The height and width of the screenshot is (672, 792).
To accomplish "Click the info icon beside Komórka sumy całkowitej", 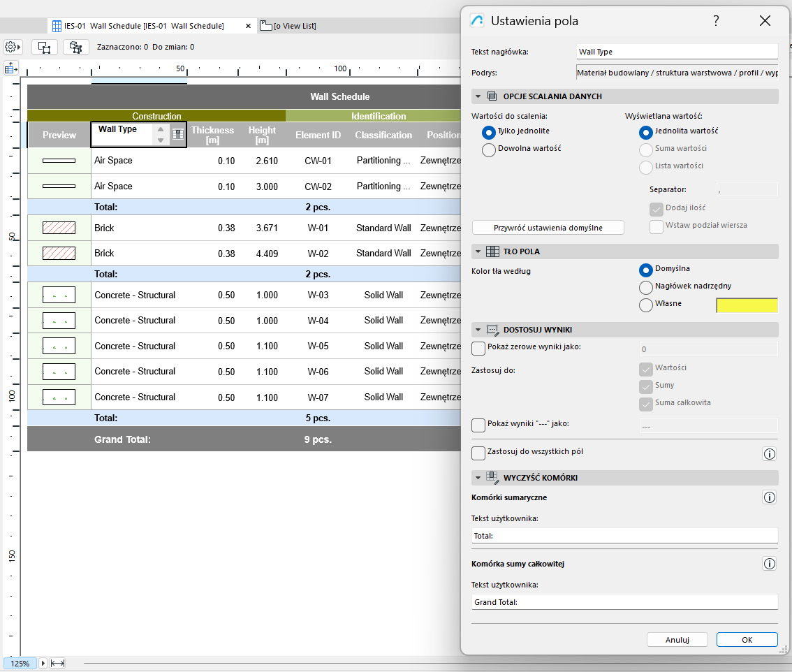I will point(769,564).
